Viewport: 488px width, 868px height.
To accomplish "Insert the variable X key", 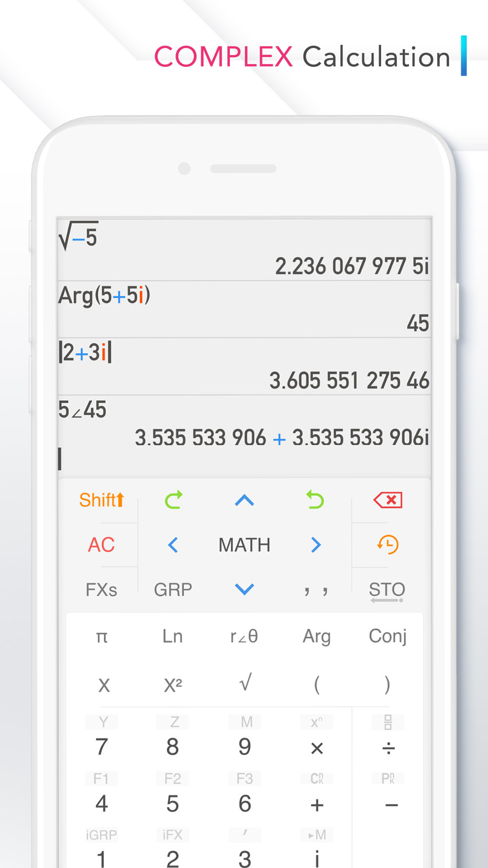I will 104,685.
